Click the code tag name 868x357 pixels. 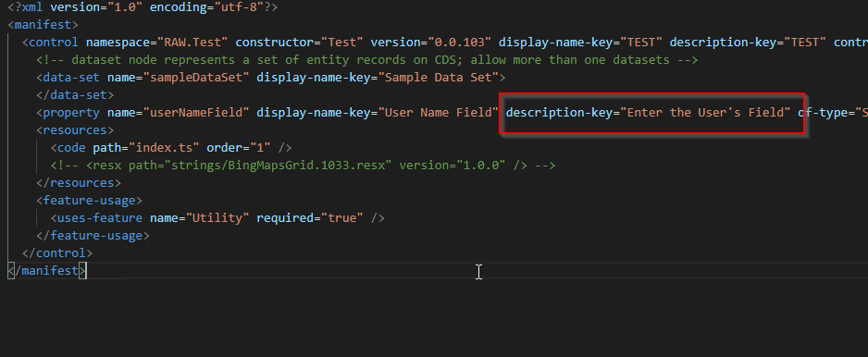pyautogui.click(x=71, y=148)
